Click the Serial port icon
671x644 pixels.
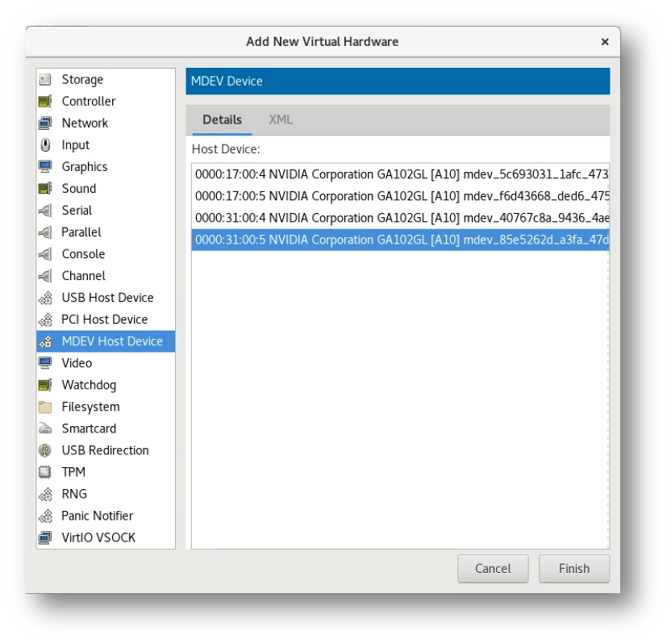(x=45, y=211)
